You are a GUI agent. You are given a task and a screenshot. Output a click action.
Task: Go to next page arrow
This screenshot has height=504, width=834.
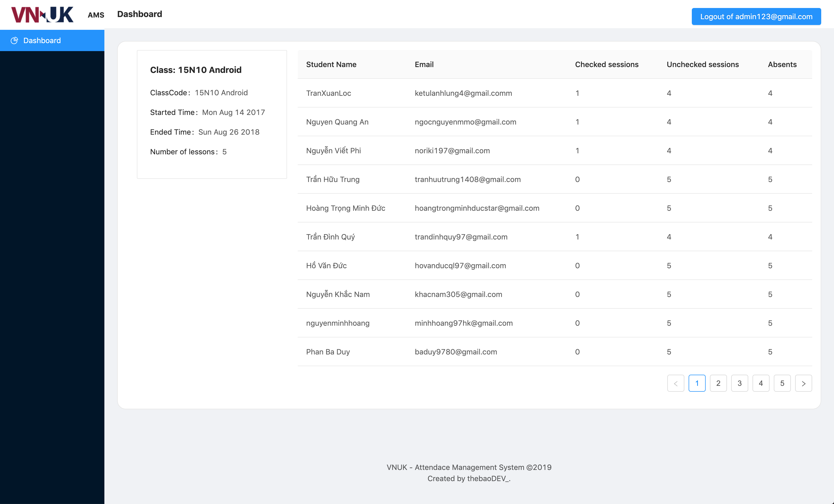(803, 383)
